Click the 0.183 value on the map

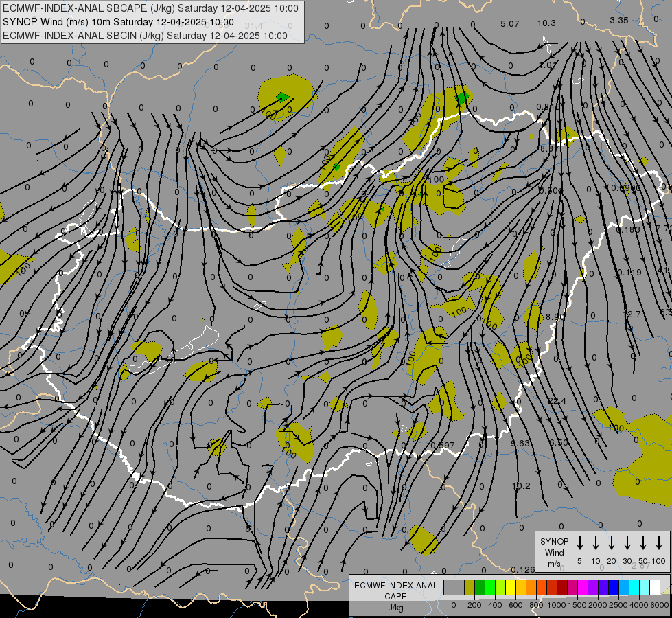pos(628,230)
